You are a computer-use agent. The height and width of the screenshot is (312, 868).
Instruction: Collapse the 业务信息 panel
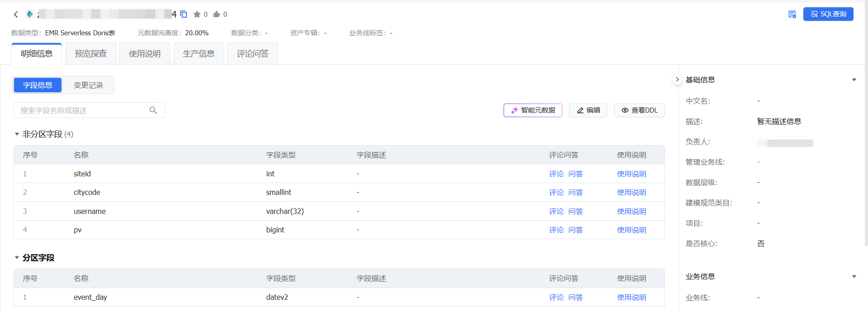pos(854,276)
